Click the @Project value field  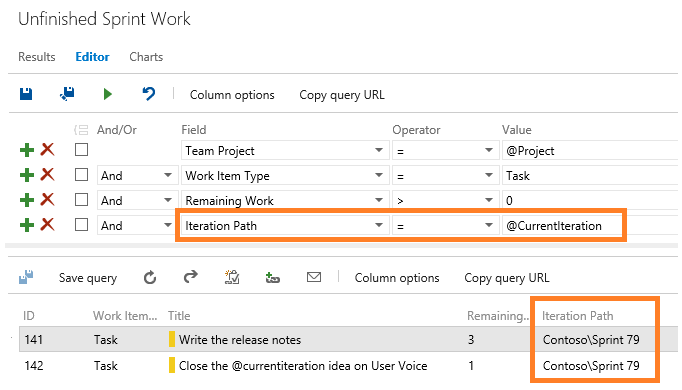(x=590, y=150)
